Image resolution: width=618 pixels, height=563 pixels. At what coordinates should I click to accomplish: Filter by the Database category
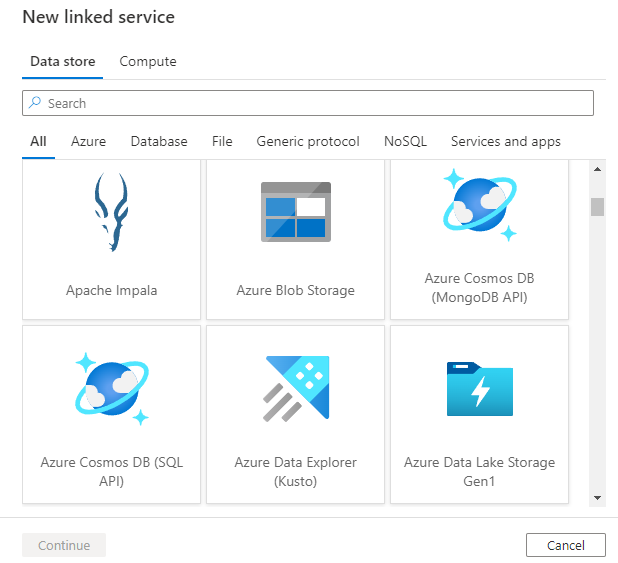[159, 142]
